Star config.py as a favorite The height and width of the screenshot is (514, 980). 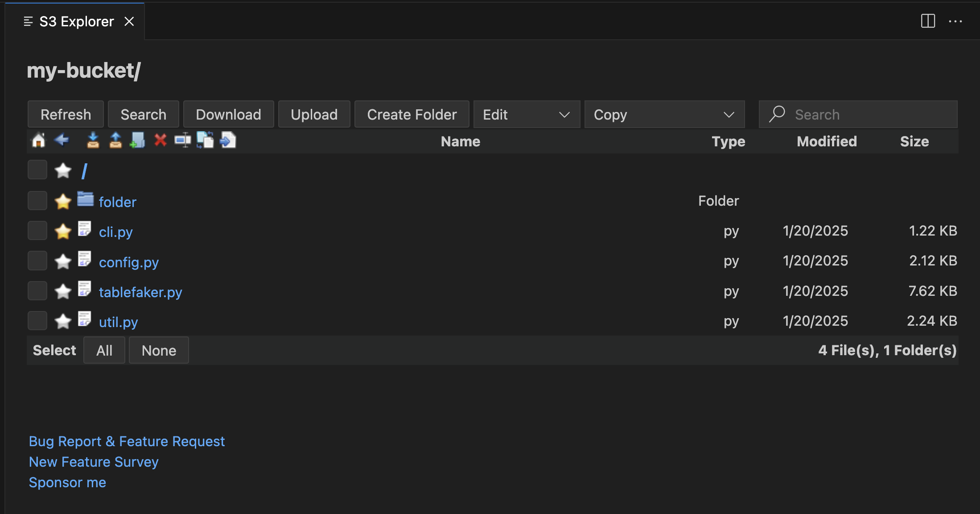[63, 261]
